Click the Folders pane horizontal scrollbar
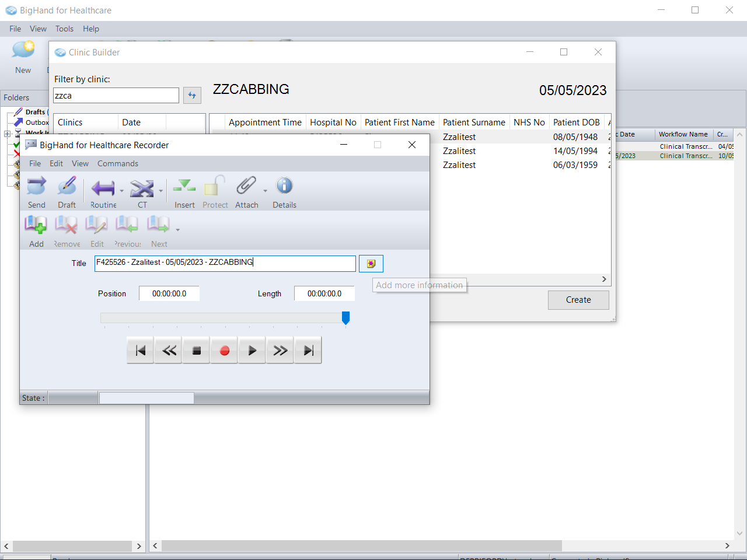The width and height of the screenshot is (747, 560). (73, 546)
